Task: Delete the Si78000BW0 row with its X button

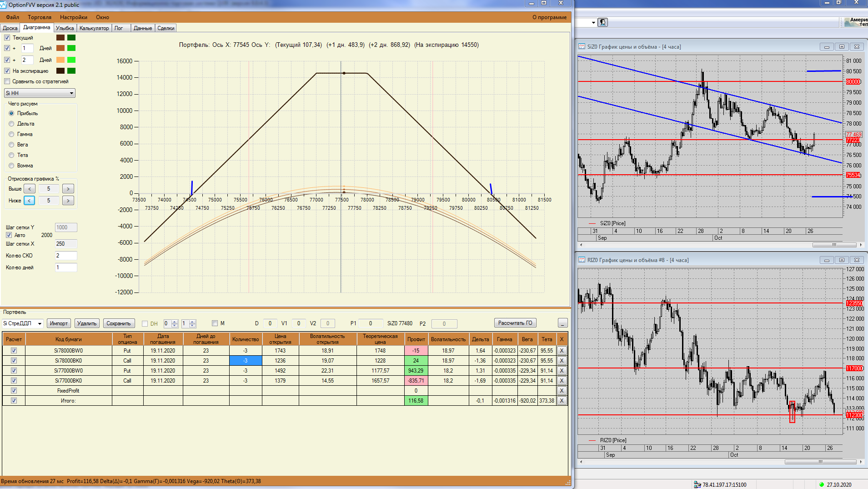Action: pyautogui.click(x=562, y=351)
